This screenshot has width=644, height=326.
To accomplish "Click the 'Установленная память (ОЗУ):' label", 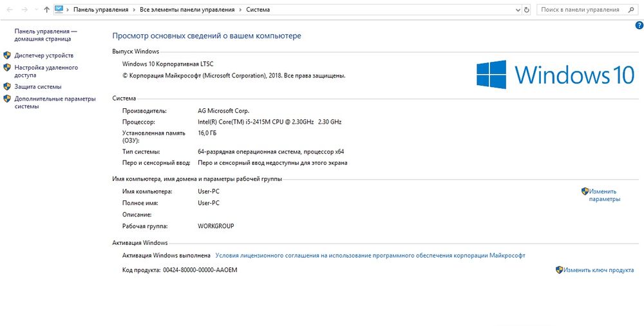I will [154, 137].
